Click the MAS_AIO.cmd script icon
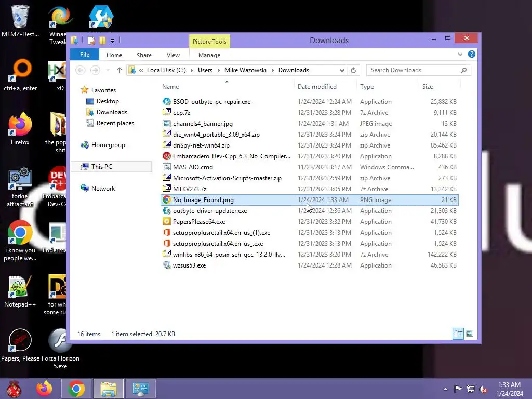532x399 pixels. [167, 167]
